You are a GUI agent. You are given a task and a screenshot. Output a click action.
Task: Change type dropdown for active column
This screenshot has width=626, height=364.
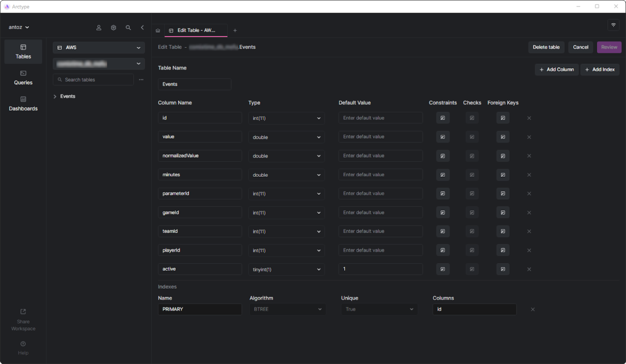[x=286, y=270]
